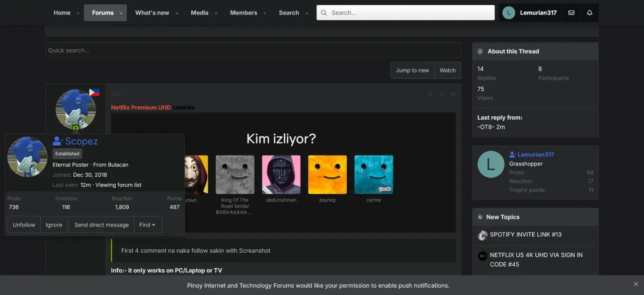Click Ignore in the Scopez card
Image resolution: width=644 pixels, height=295 pixels.
[x=54, y=225]
